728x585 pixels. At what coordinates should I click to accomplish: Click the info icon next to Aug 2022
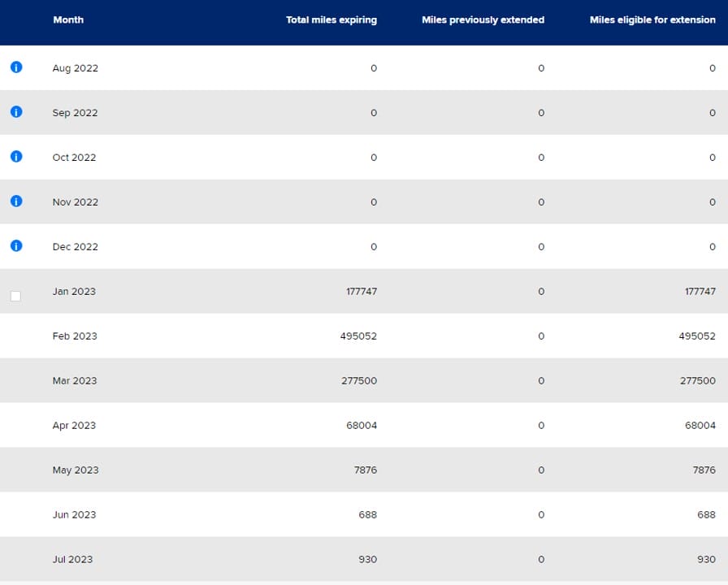(15, 67)
